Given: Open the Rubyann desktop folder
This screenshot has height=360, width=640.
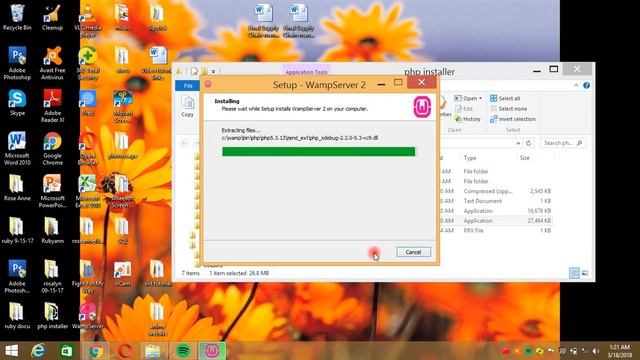Looking at the screenshot, I should 52,230.
